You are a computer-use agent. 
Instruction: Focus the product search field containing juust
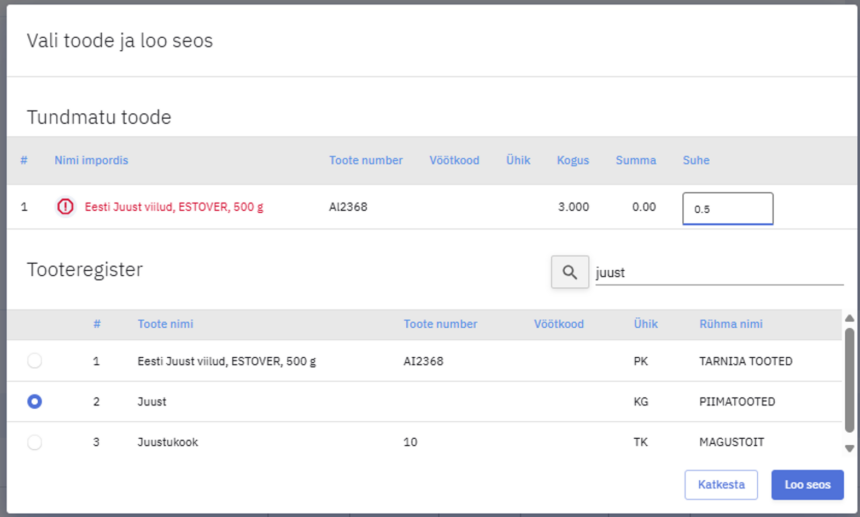tap(718, 272)
